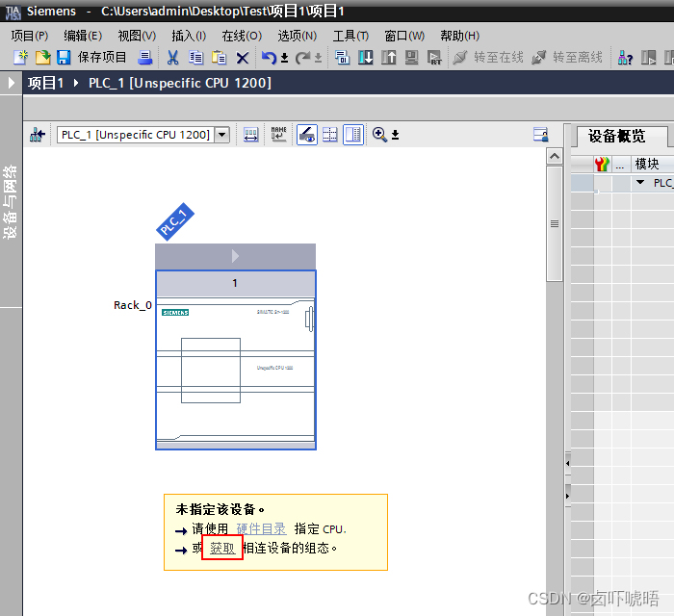Click the zoom magnifier icon

(379, 135)
